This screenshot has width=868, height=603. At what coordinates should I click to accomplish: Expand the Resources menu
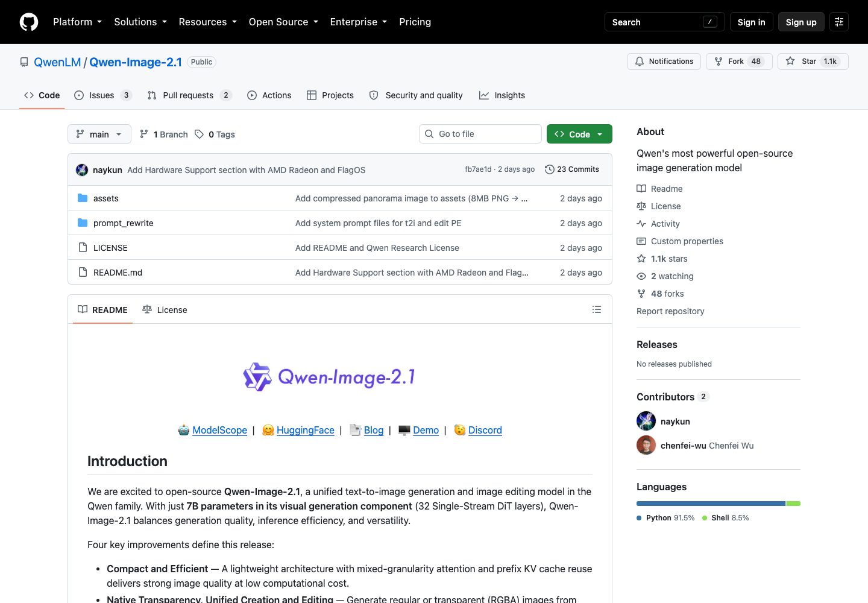[207, 22]
